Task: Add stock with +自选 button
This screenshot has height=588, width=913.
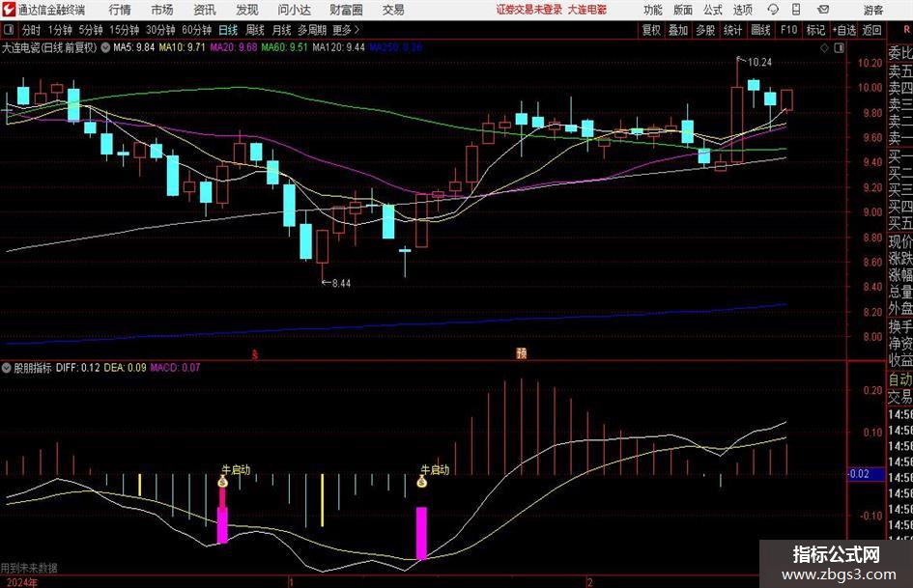Action: pos(843,30)
